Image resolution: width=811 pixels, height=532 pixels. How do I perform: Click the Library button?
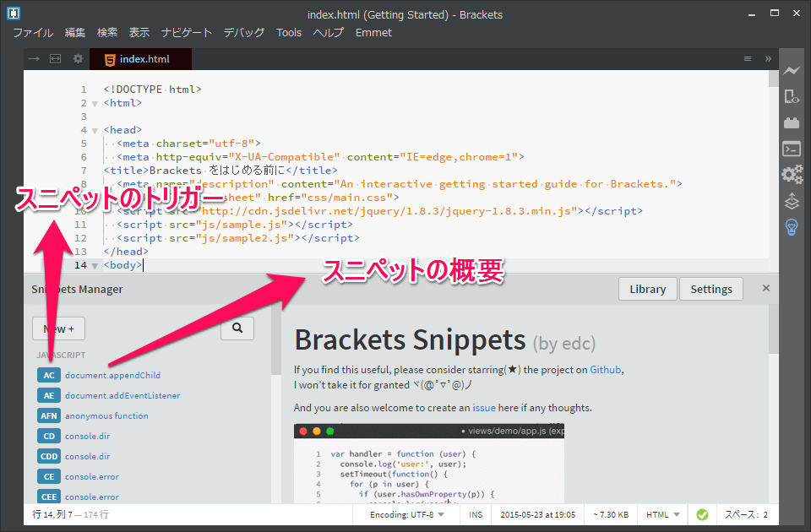click(648, 289)
